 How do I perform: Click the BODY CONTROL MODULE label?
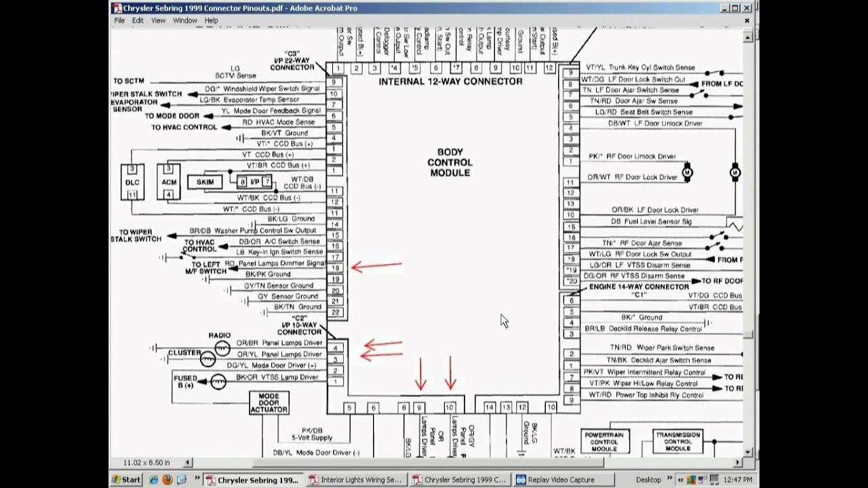(x=450, y=163)
